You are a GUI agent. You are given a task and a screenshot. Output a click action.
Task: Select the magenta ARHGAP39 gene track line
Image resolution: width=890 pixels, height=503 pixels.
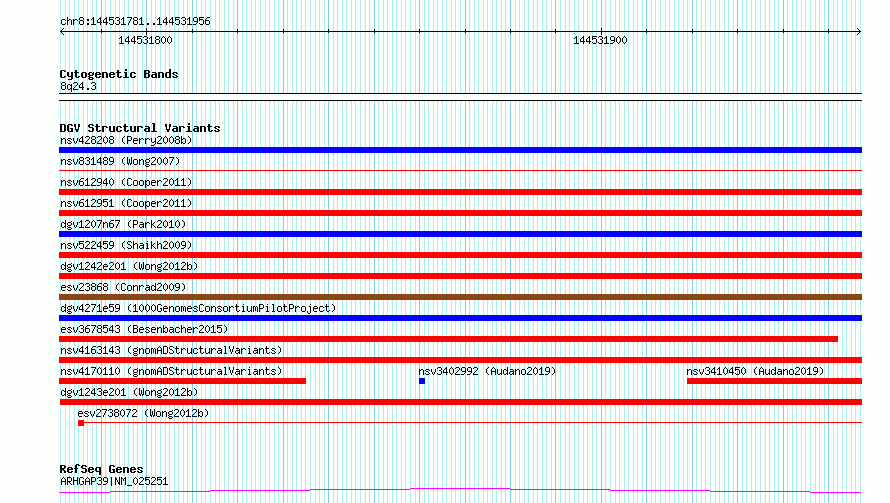(460, 491)
